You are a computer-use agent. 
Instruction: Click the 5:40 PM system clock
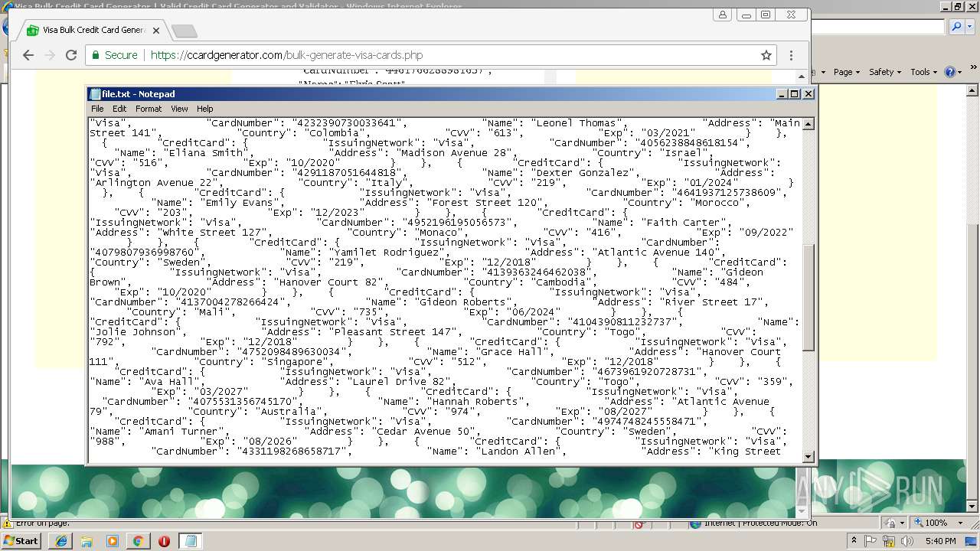coord(940,541)
